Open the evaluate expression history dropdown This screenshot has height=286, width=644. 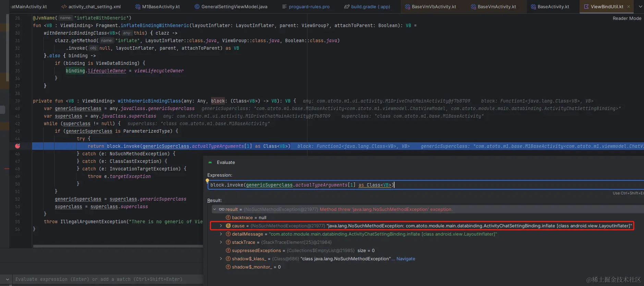tap(7, 279)
